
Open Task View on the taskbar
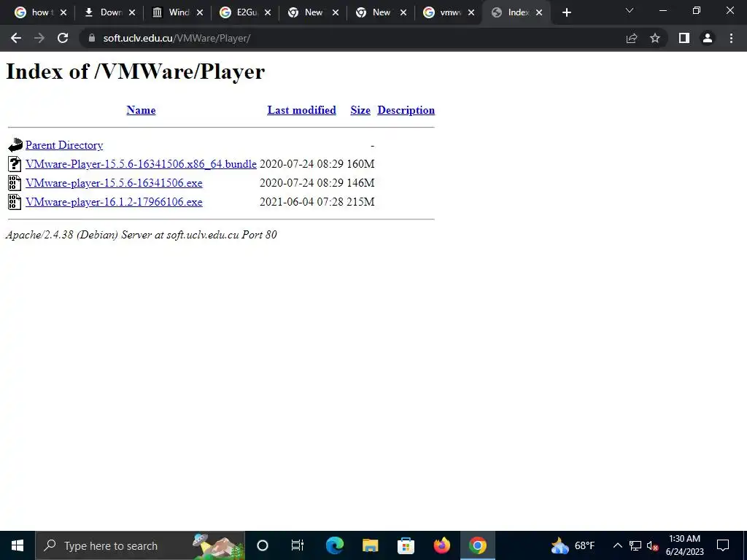pos(298,545)
